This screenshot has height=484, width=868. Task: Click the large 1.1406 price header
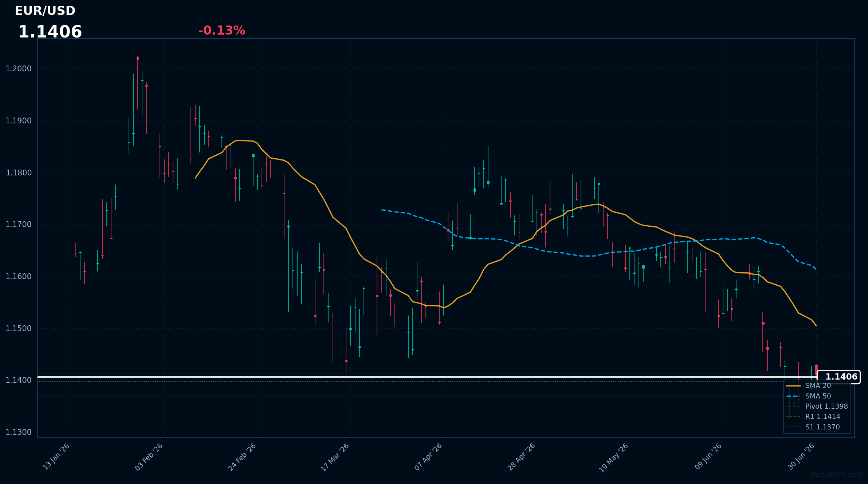[50, 32]
